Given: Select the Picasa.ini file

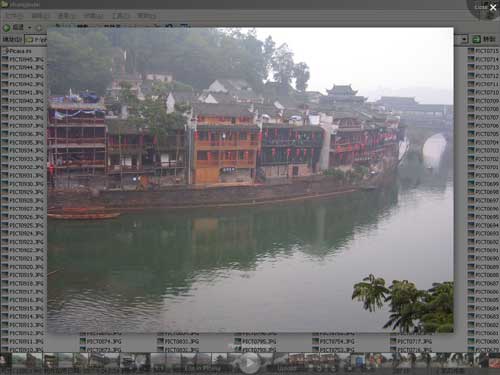Looking at the screenshot, I should click(x=18, y=51).
